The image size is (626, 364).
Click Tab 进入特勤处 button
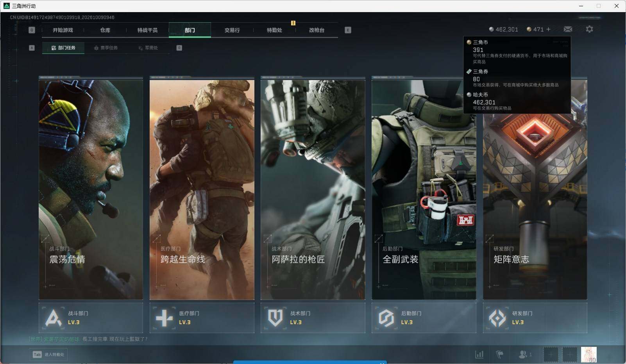tap(48, 354)
